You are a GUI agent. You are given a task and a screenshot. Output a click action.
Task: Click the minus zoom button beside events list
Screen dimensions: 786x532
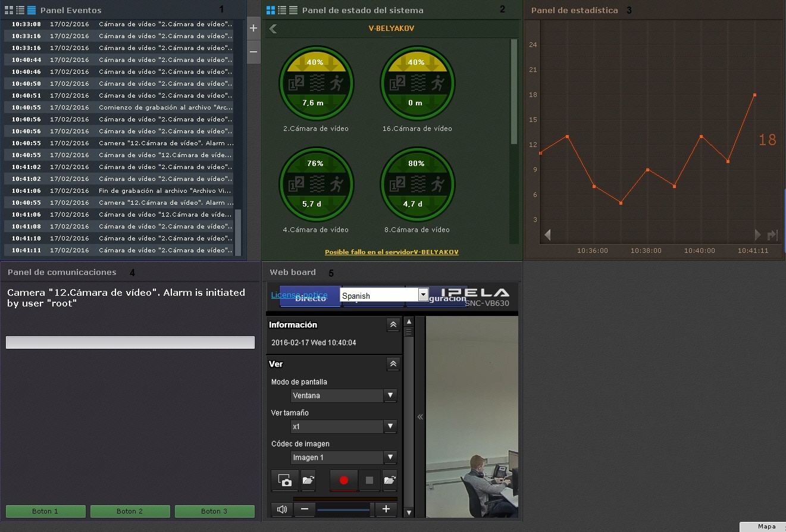pos(253,52)
